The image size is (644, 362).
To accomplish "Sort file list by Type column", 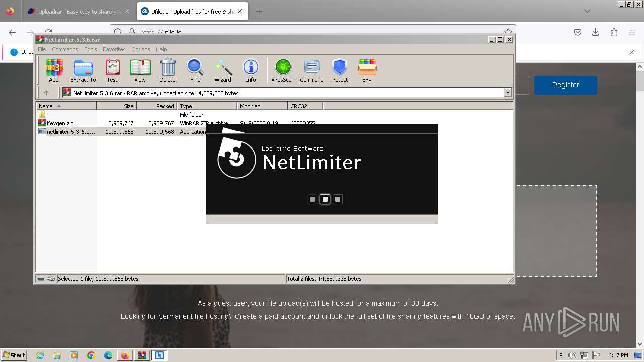I will [x=207, y=106].
